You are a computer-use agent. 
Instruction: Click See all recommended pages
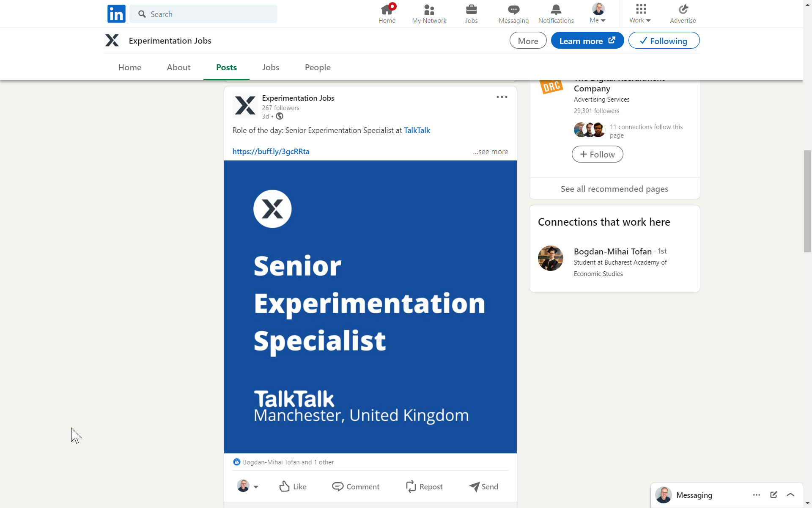[614, 189]
